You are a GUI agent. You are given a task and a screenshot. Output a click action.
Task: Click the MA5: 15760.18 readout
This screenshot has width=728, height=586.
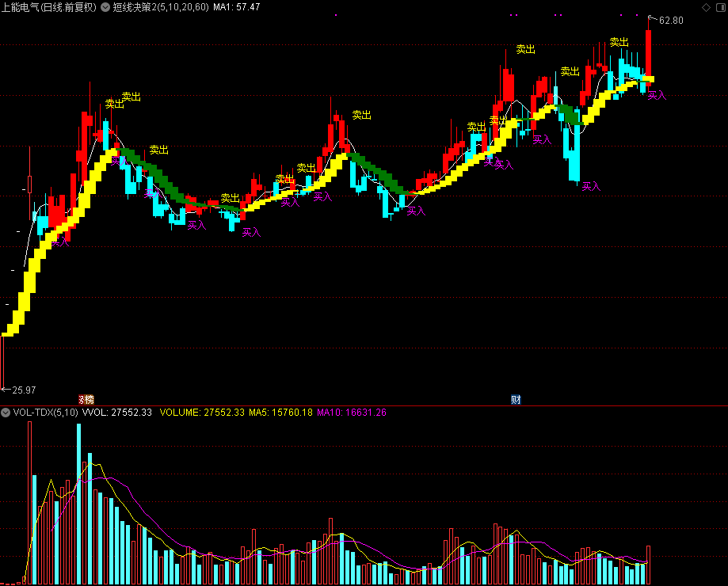tap(281, 413)
